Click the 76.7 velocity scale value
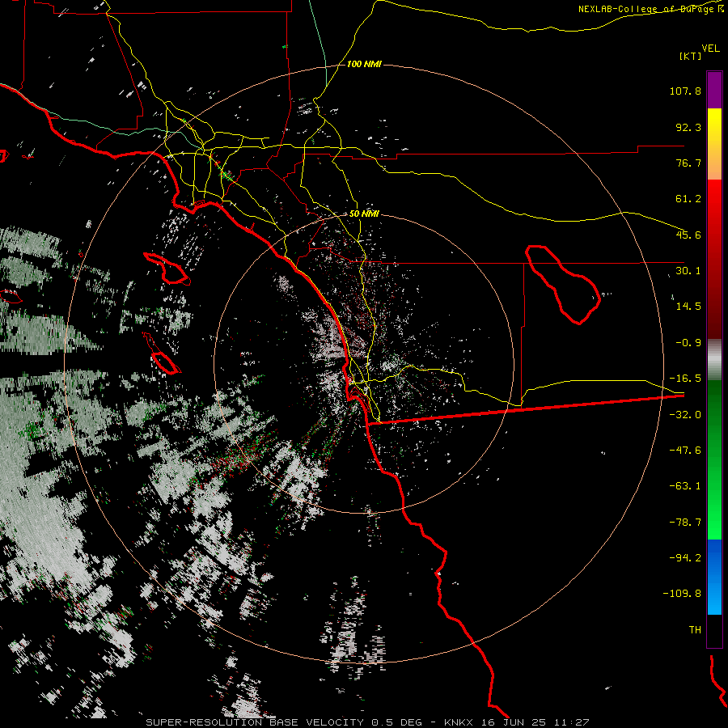This screenshot has width=728, height=728. click(688, 163)
